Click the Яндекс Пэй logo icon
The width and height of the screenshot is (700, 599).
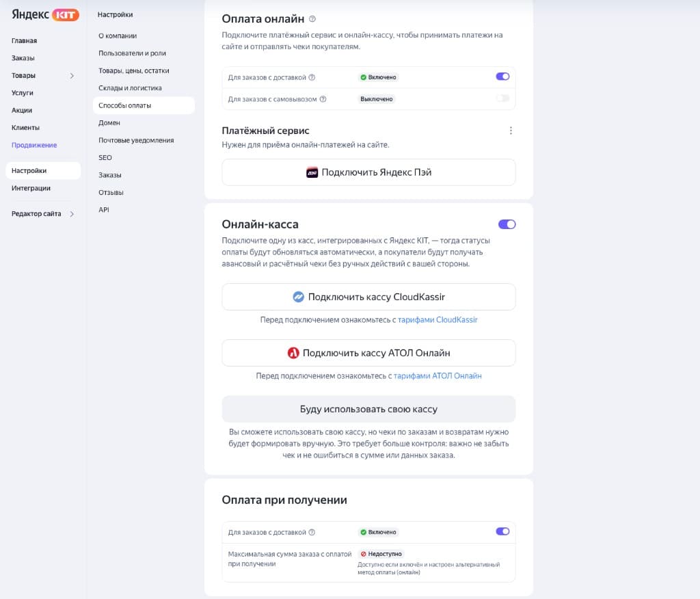312,172
